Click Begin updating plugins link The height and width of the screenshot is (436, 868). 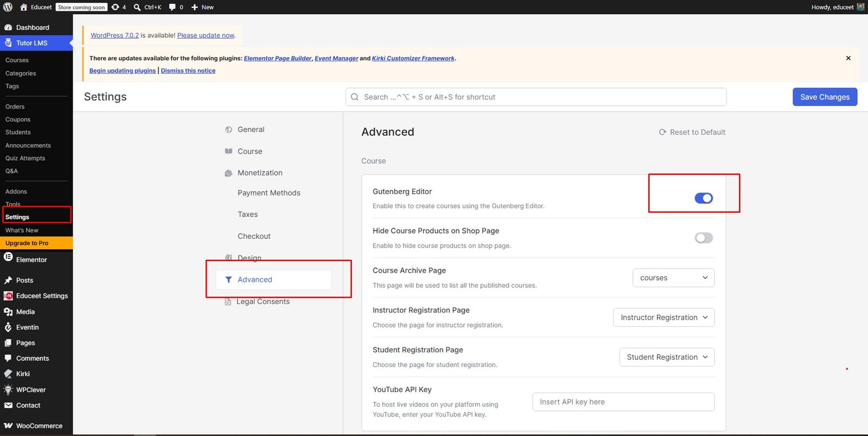(x=123, y=71)
